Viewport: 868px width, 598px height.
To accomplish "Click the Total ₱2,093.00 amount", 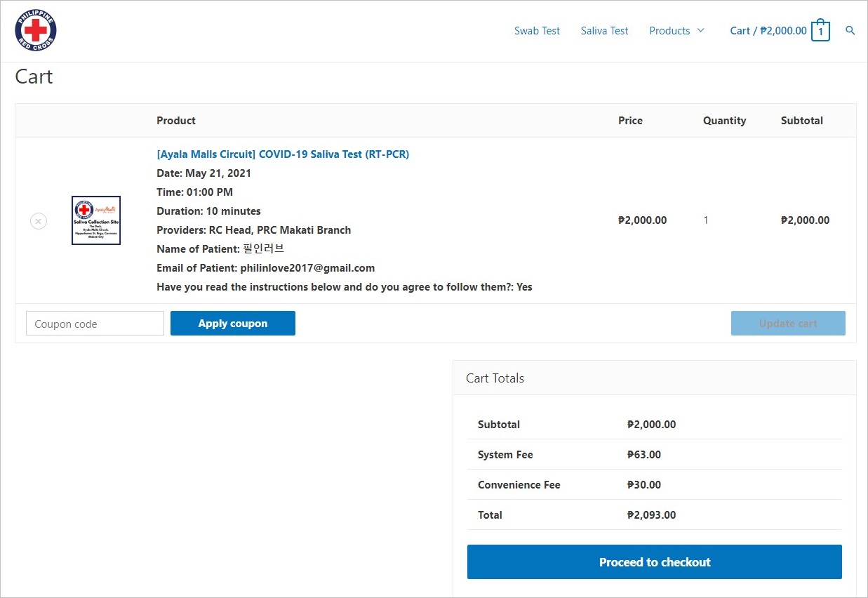I will tap(652, 515).
